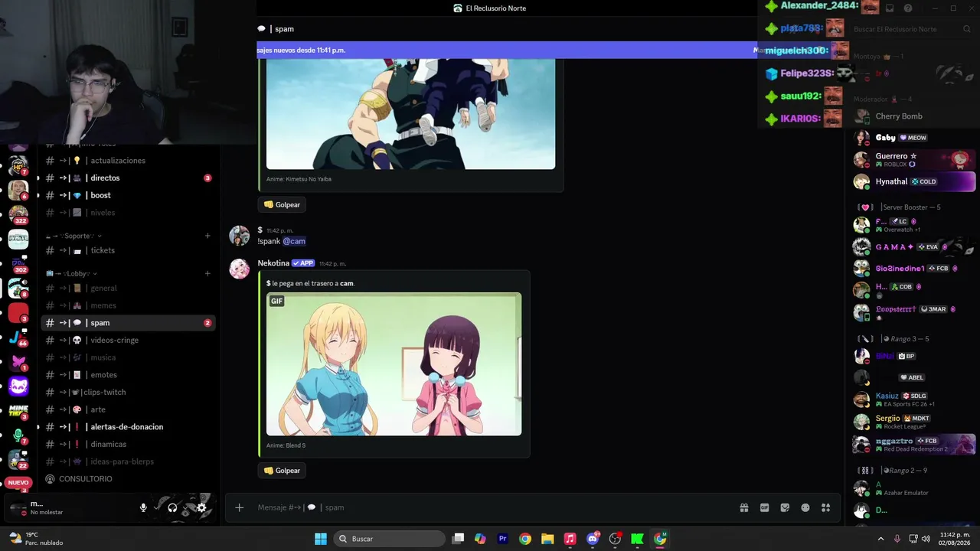Image resolution: width=980 pixels, height=551 pixels.
Task: Switch to the red server icon
Action: 18,313
